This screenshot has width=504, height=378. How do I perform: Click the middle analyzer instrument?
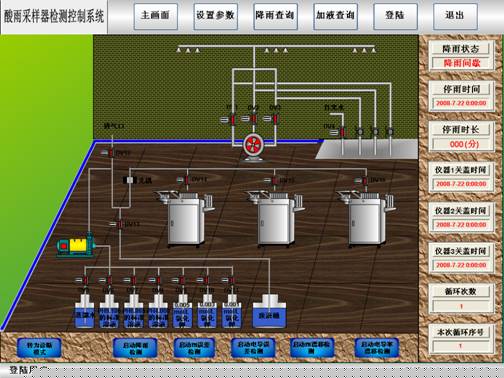(275, 218)
